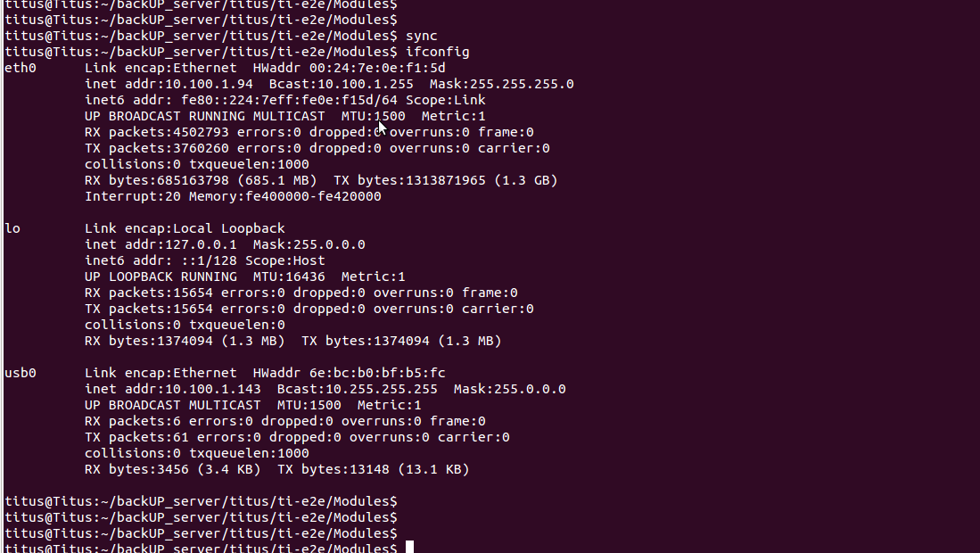Click the Interrupt:20 Memory line

pyautogui.click(x=233, y=197)
